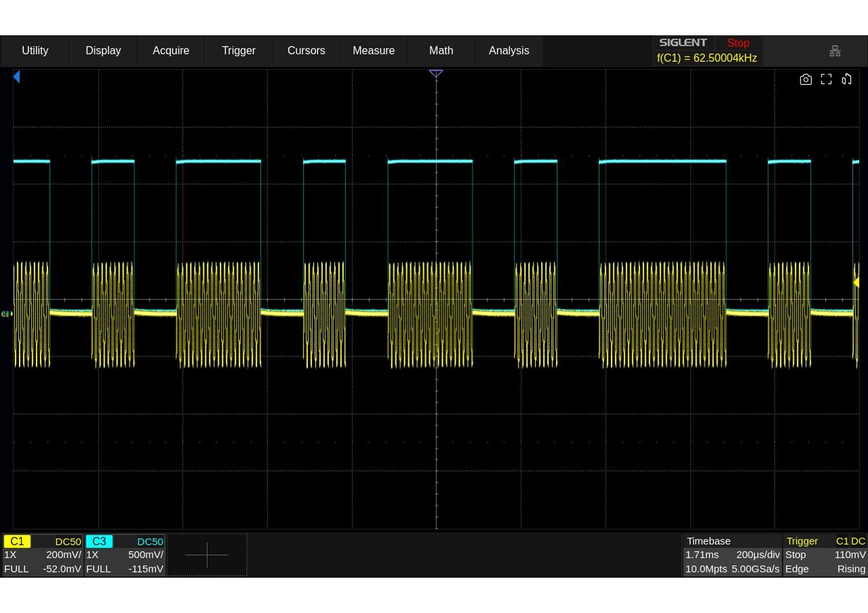Click the 5.00GSa/s sample rate value
The height and width of the screenshot is (613, 868).
click(x=756, y=569)
